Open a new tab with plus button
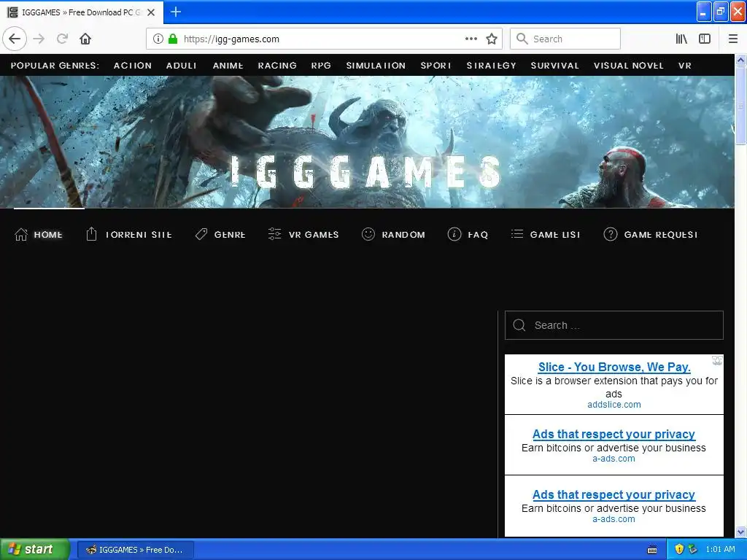The width and height of the screenshot is (747, 560). (176, 12)
